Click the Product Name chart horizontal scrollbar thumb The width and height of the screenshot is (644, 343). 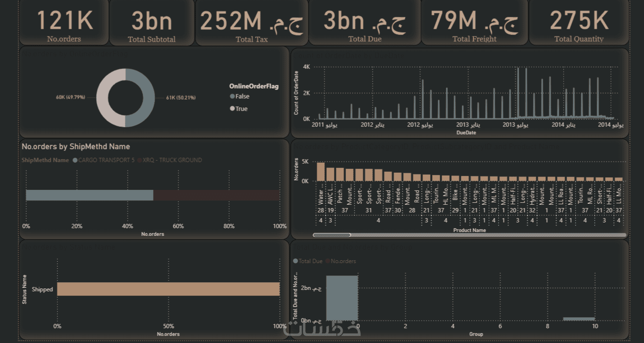point(332,235)
